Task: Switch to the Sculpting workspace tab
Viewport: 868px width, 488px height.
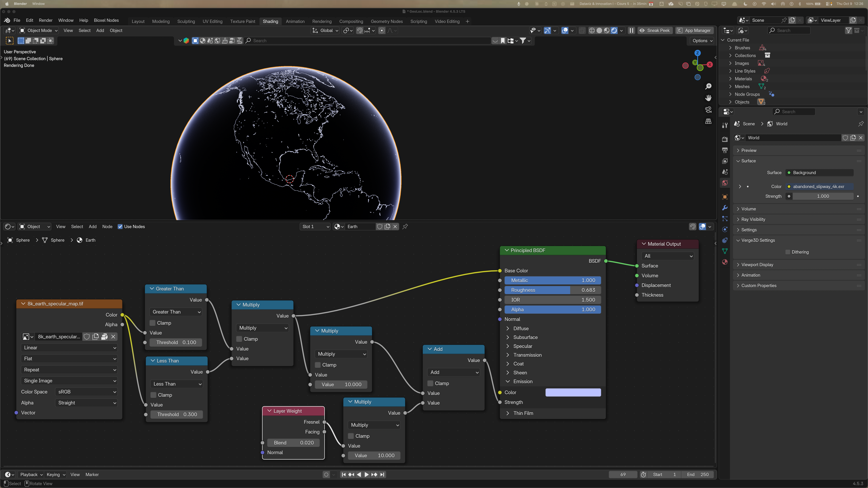Action: [186, 22]
